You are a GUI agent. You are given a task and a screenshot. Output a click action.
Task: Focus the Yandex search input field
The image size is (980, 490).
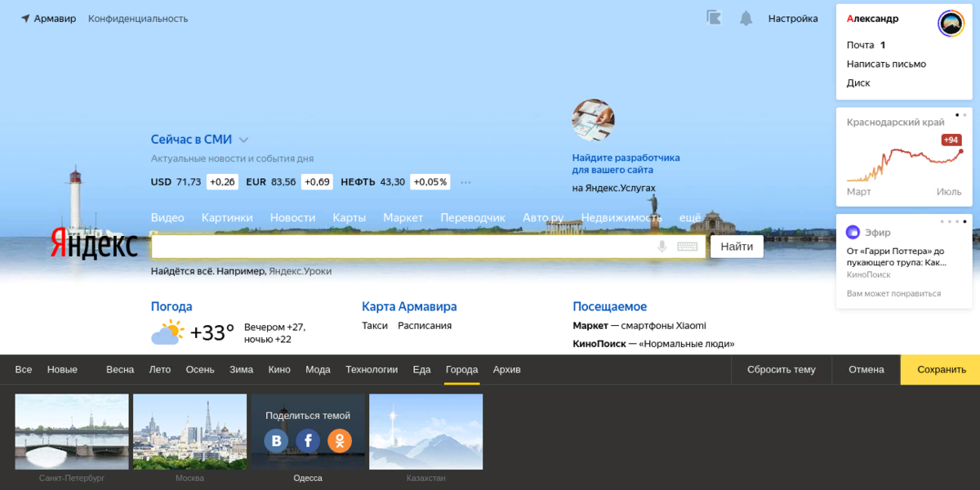(429, 247)
